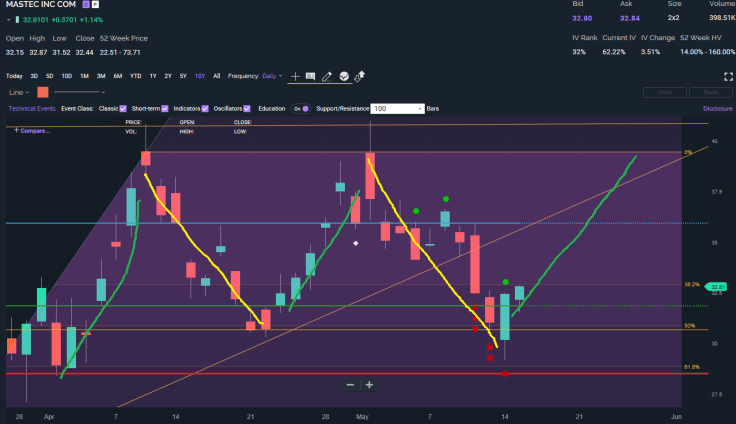Enter fullscreen chart mode
Screen dimensions: 736x424
[x=726, y=76]
